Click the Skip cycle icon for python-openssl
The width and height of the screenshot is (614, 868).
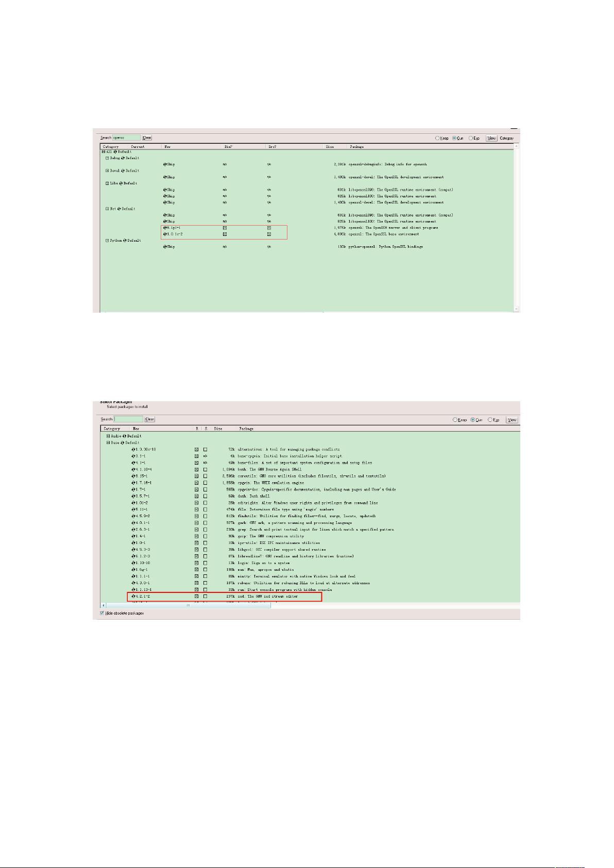pos(165,247)
